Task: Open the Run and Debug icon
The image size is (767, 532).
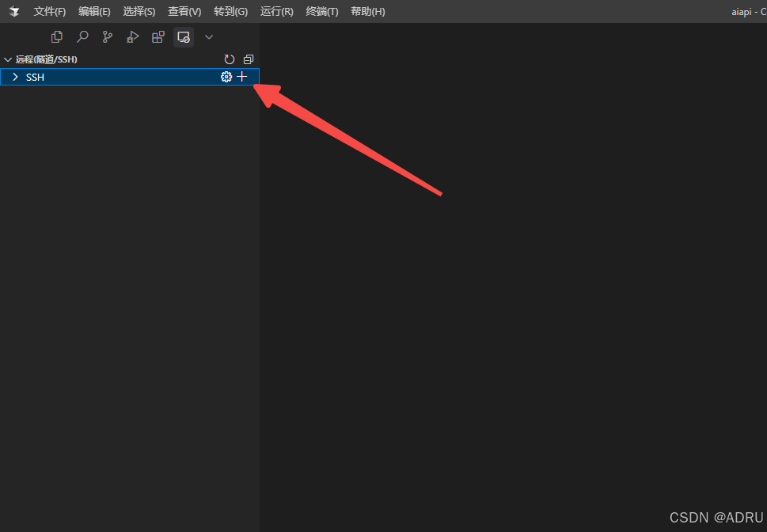Action: [x=132, y=36]
